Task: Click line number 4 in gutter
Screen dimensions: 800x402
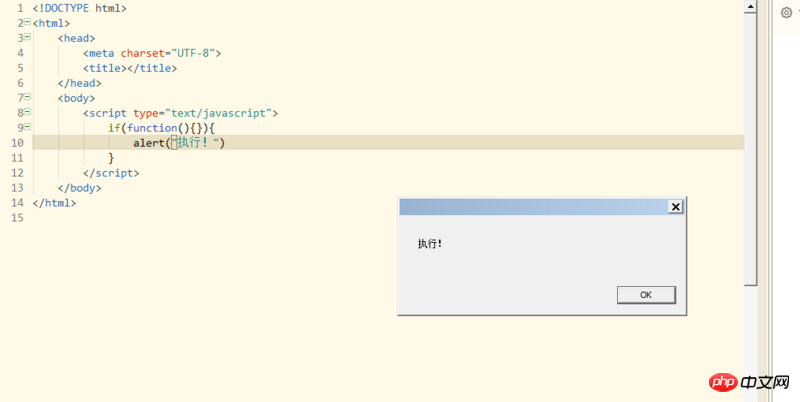Action: click(20, 53)
